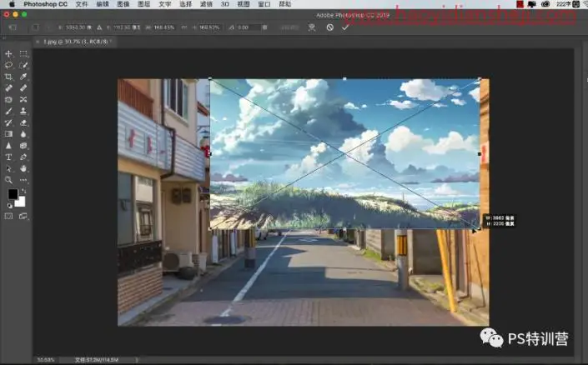Click the 文档 size readout in status bar
Viewport: 588px width, 365px height.
[97, 360]
